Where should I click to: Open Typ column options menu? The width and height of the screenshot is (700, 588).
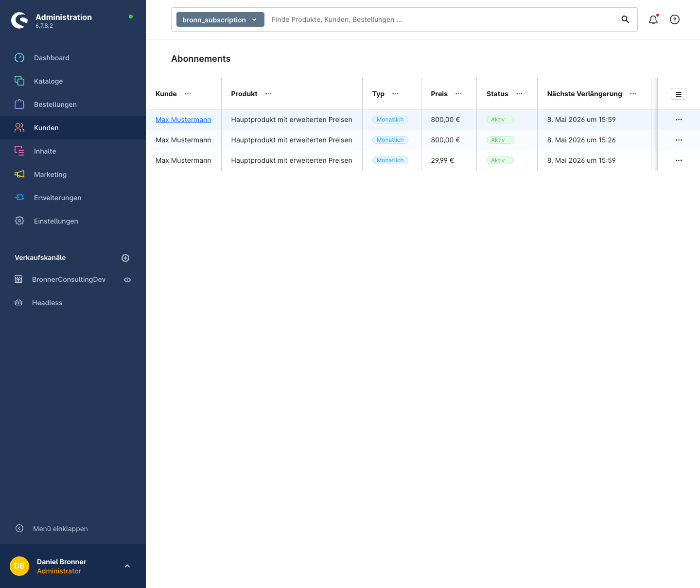(x=396, y=94)
